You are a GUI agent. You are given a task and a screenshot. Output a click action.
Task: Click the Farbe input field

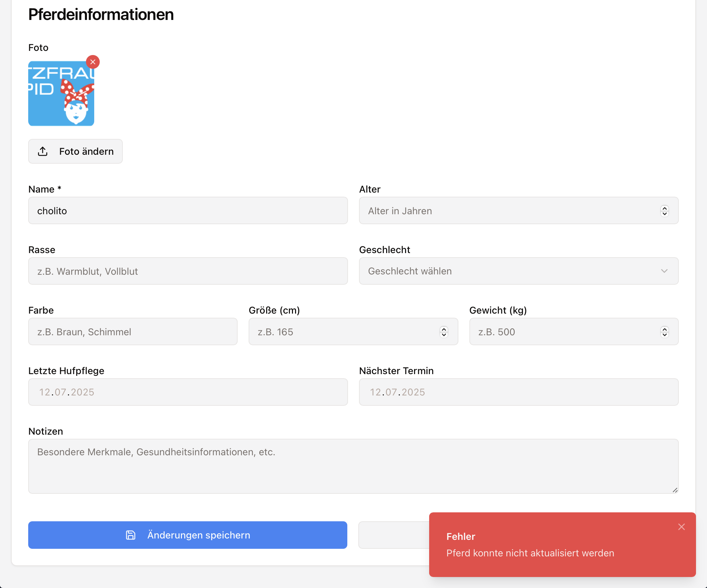(133, 332)
